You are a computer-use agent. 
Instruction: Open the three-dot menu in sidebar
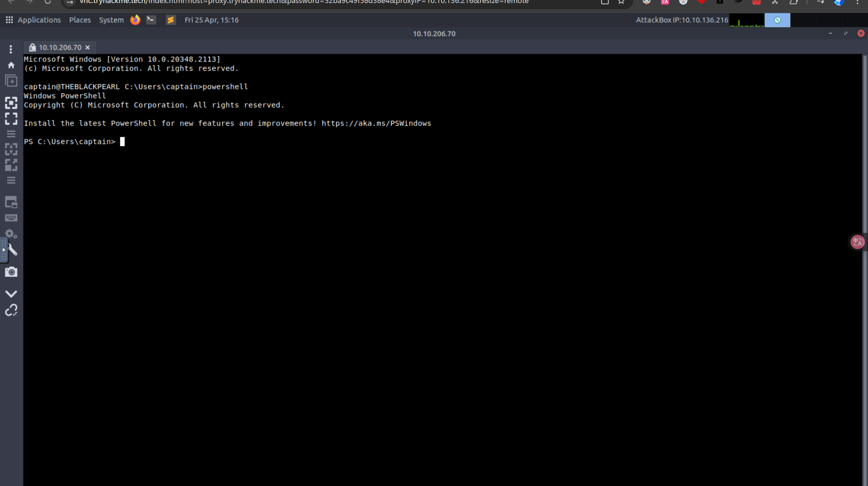11,49
